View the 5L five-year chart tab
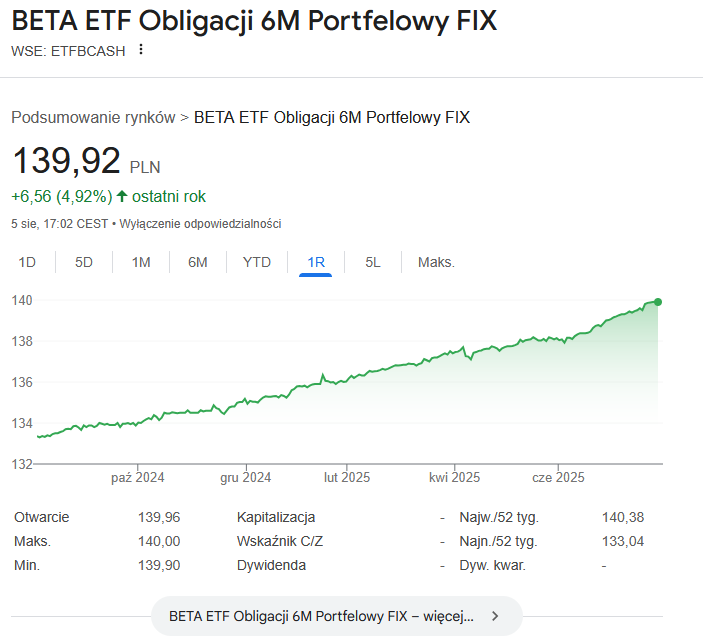 click(x=373, y=262)
